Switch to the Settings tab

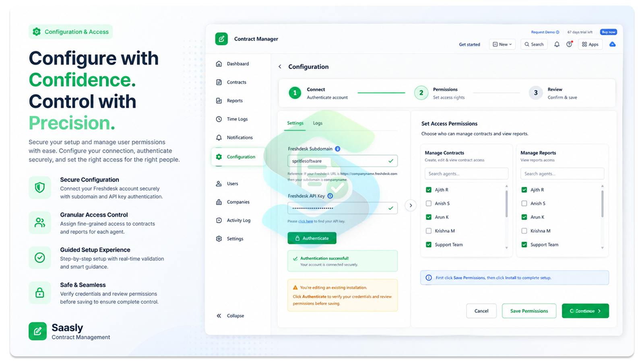point(295,123)
